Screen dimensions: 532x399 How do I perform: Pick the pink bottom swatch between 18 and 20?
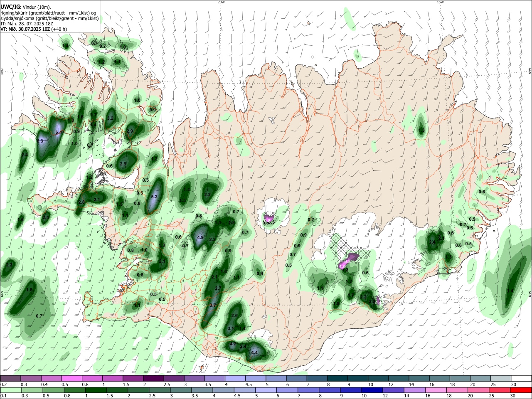pyautogui.click(x=458, y=390)
